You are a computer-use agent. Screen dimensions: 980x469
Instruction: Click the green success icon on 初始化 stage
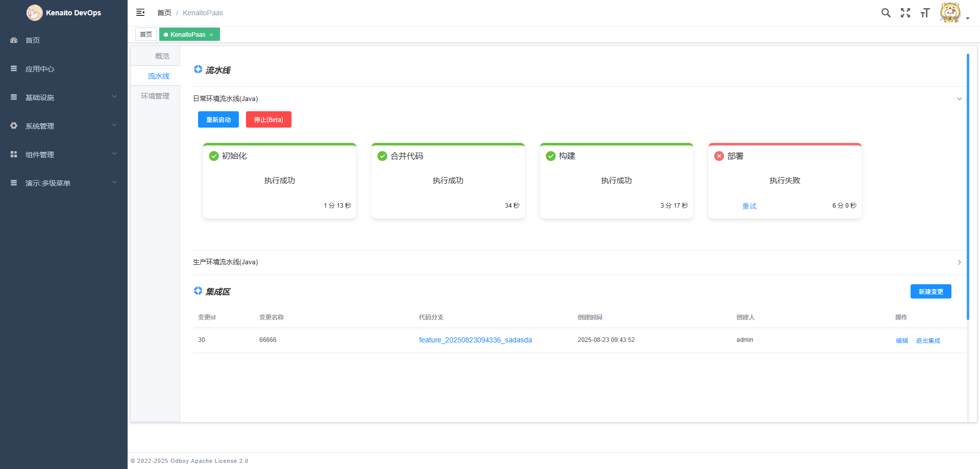pos(214,156)
